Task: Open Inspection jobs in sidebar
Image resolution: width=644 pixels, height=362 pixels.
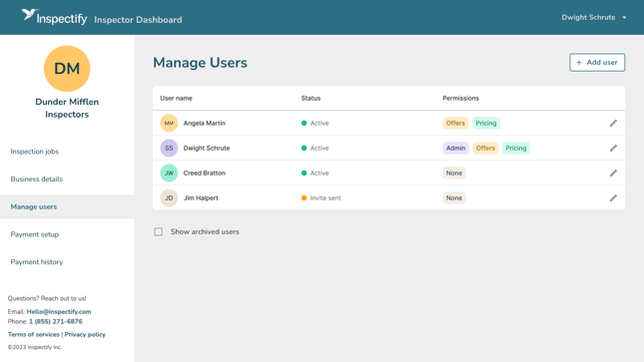Action: (35, 152)
